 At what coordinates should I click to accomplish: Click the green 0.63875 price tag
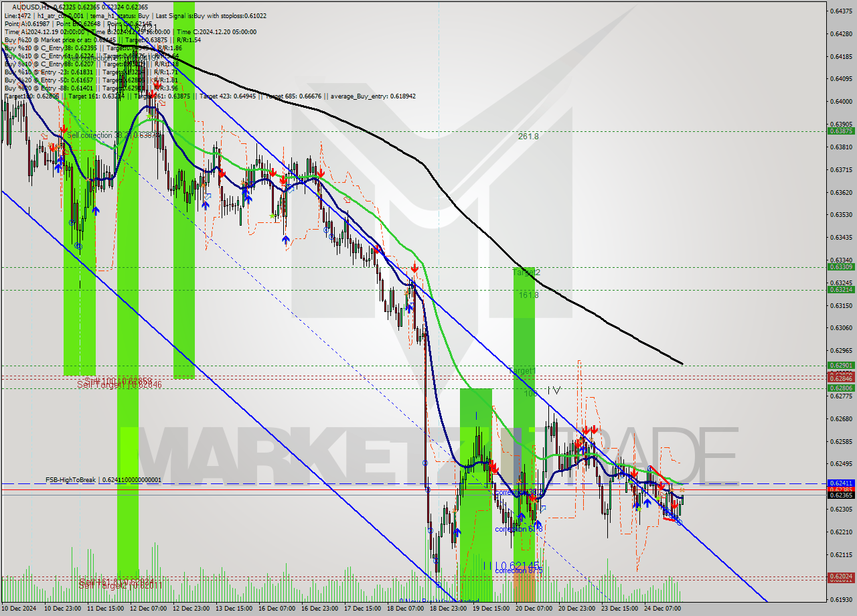(841, 131)
